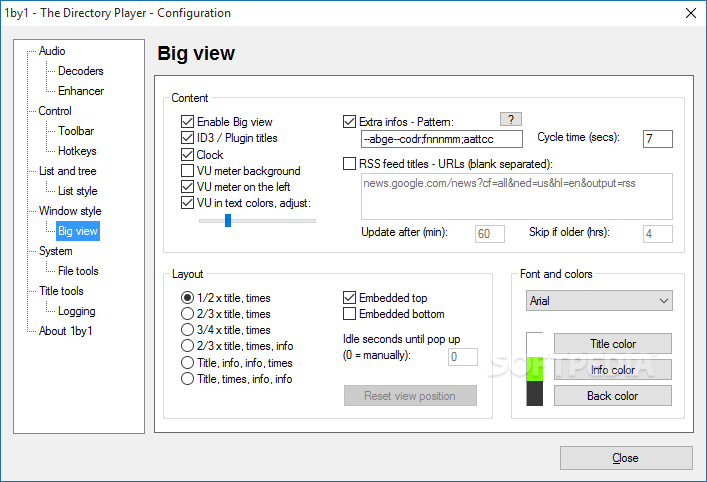Click the white title color swatch
The image size is (707, 482).
[x=535, y=345]
